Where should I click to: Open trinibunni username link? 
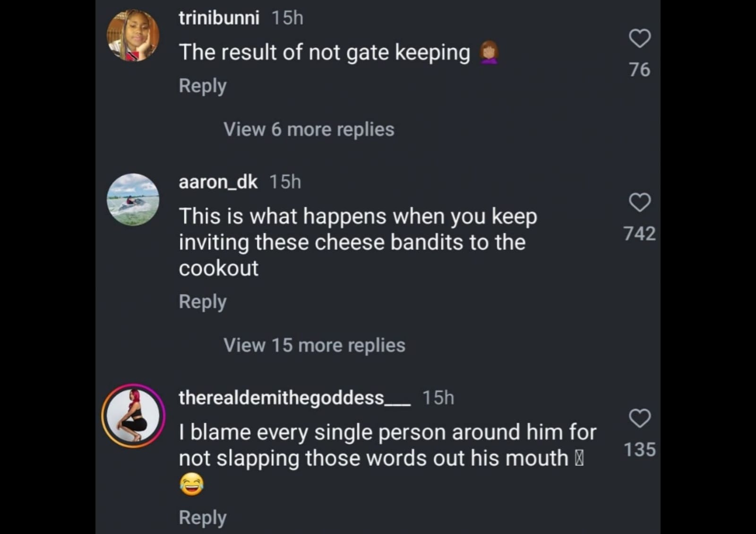[219, 18]
